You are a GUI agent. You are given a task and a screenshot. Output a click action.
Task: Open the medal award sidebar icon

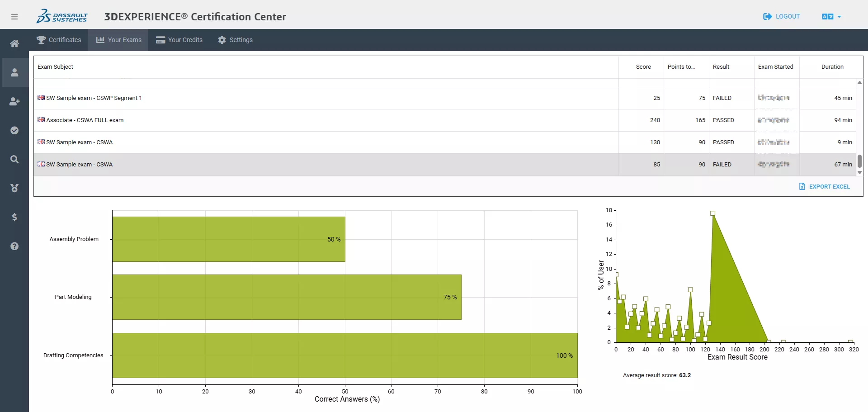coord(14,188)
